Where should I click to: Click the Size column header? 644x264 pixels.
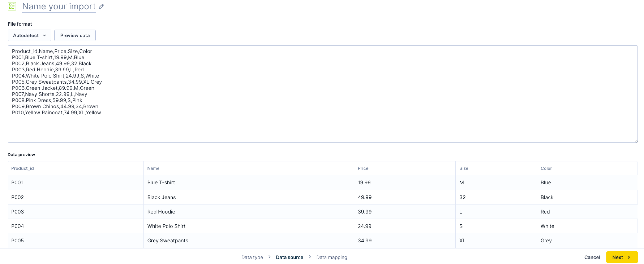(x=463, y=168)
